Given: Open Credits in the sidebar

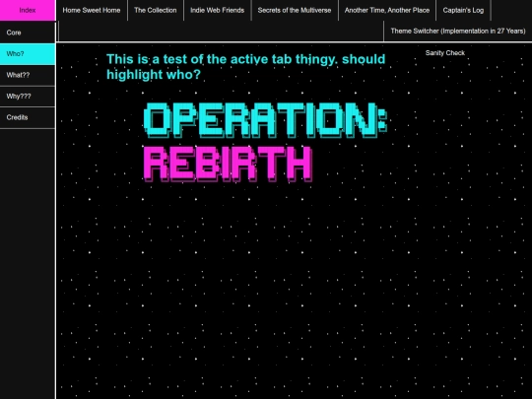Looking at the screenshot, I should pos(28,118).
